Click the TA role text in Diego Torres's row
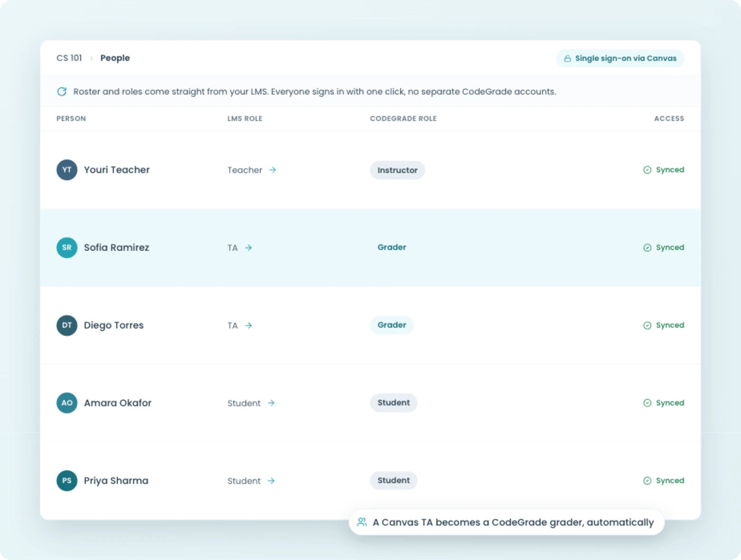 point(232,326)
